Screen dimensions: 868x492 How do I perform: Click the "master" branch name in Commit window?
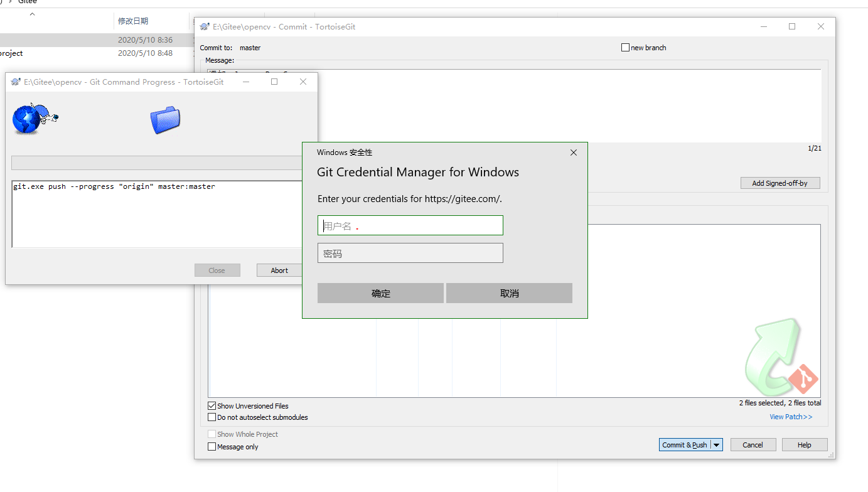click(250, 48)
